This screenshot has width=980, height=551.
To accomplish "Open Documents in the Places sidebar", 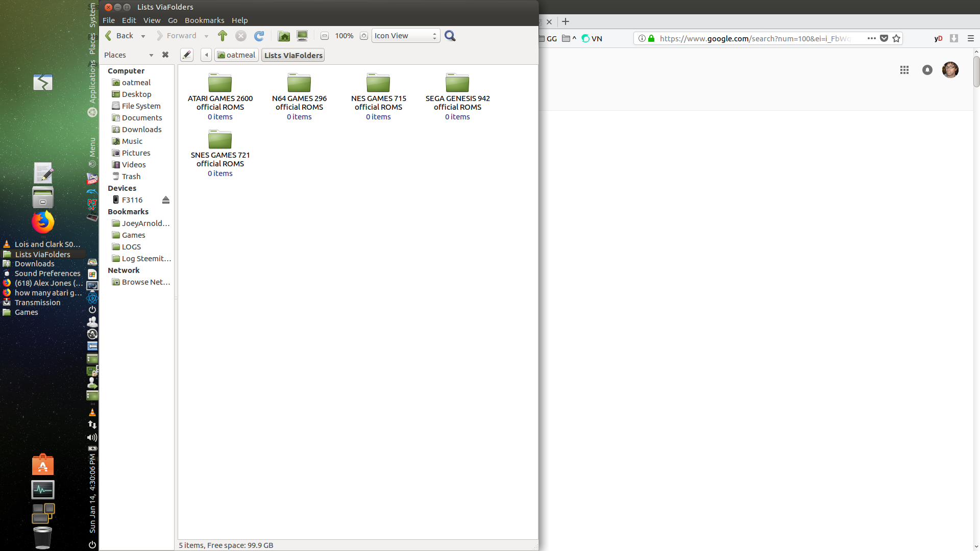I will click(x=136, y=118).
